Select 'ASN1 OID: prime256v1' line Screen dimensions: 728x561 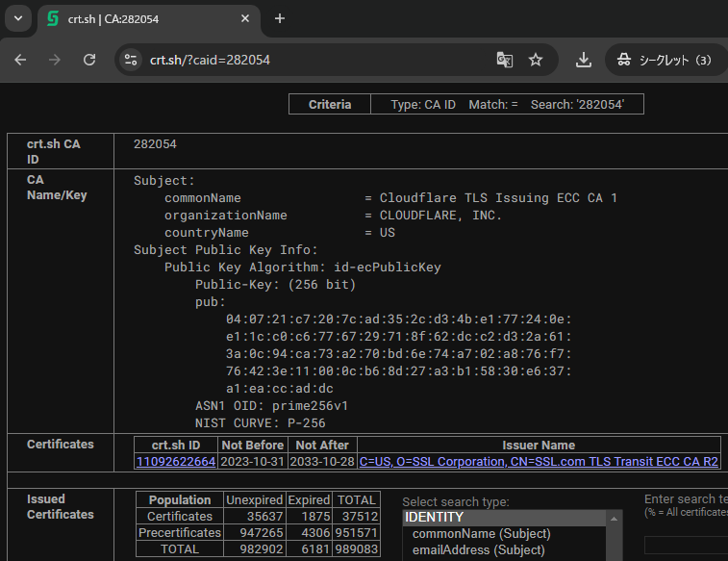(271, 406)
